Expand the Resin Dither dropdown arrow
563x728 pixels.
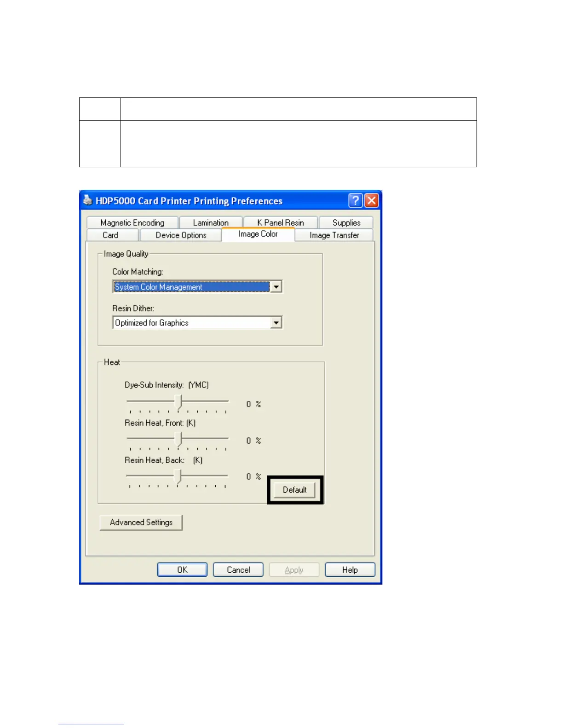pos(276,323)
